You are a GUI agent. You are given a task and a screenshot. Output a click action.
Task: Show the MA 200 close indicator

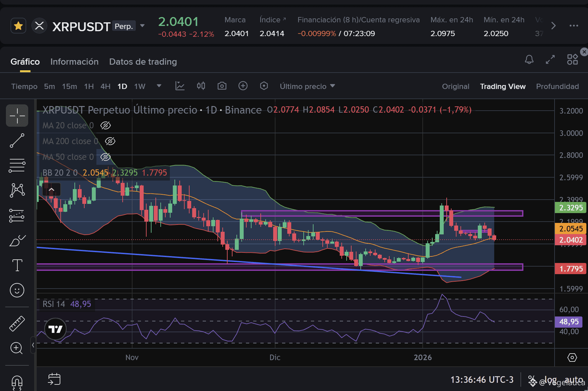[110, 141]
